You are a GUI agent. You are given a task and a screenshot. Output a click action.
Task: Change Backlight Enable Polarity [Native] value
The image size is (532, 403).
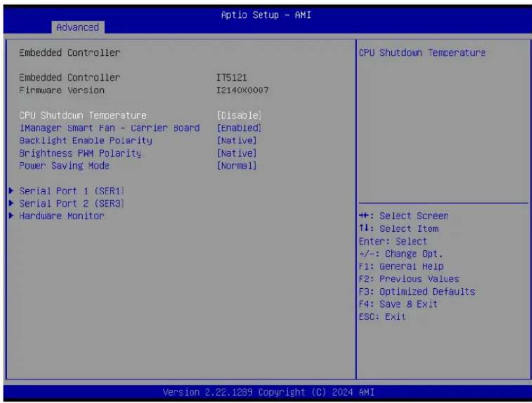tap(237, 141)
